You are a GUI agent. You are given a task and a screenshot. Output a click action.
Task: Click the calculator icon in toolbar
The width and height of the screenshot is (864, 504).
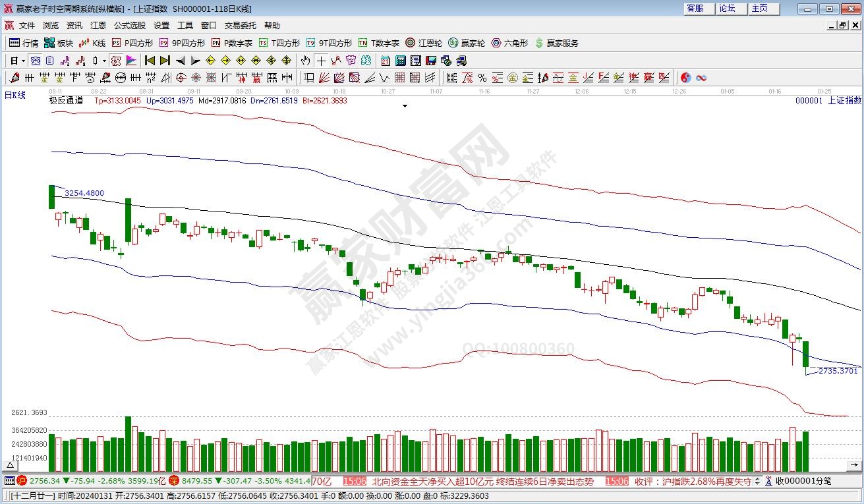click(399, 61)
